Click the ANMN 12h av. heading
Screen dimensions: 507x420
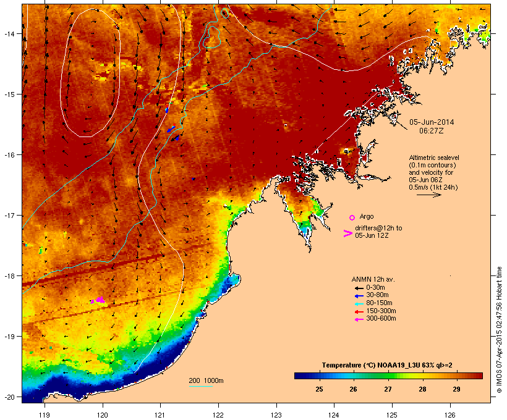tap(373, 279)
